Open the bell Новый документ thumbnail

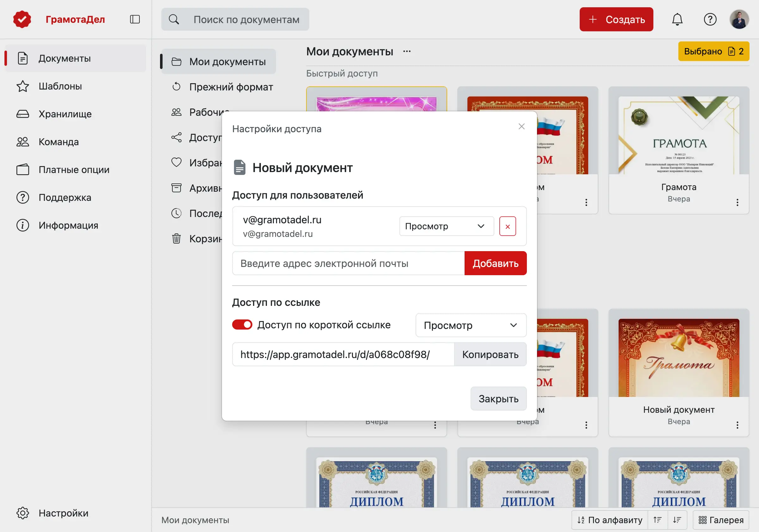679,358
